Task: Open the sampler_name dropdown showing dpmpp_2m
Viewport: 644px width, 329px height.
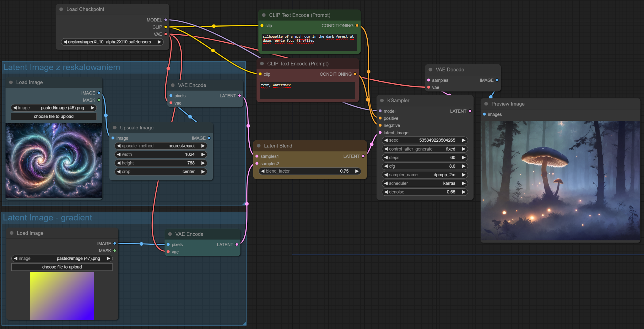Action: pos(425,175)
